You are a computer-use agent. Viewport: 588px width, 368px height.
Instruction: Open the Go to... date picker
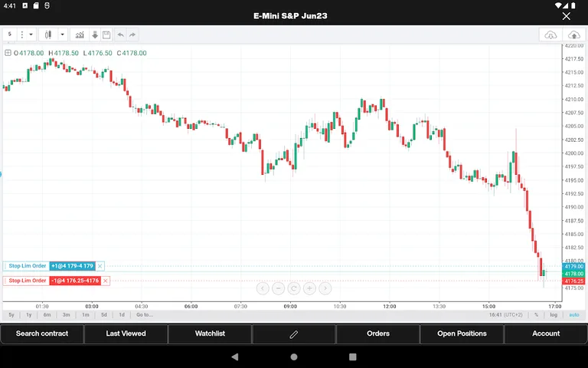point(145,314)
